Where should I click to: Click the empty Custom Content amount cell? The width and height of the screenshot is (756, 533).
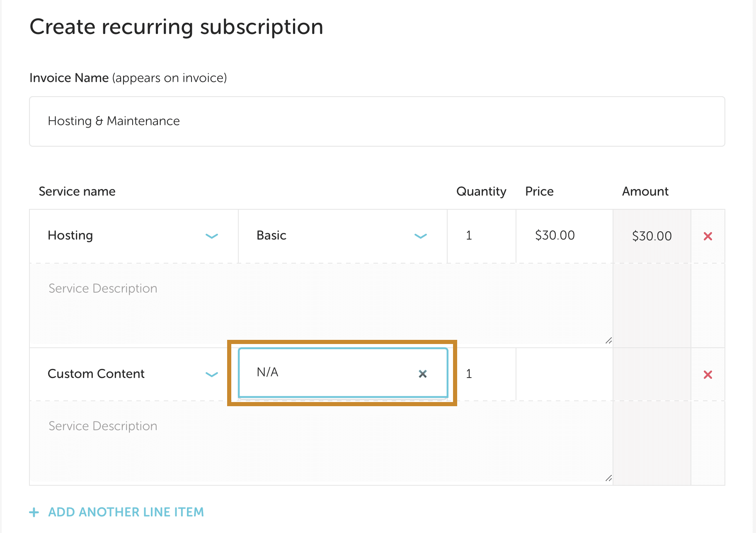pyautogui.click(x=652, y=375)
